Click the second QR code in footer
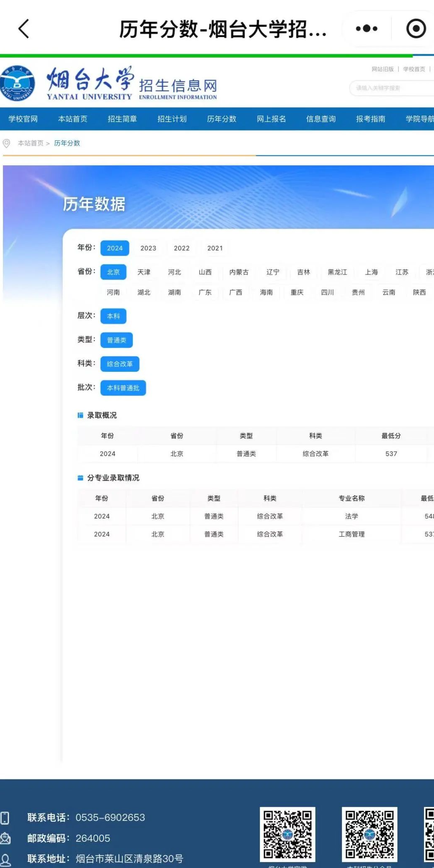This screenshot has width=434, height=868. coord(369,834)
